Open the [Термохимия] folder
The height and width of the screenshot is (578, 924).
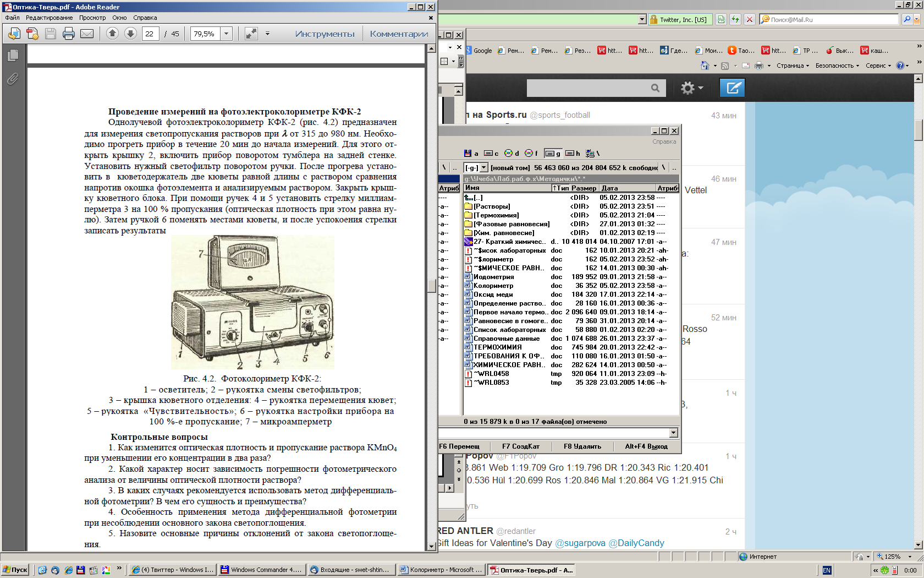pyautogui.click(x=496, y=215)
